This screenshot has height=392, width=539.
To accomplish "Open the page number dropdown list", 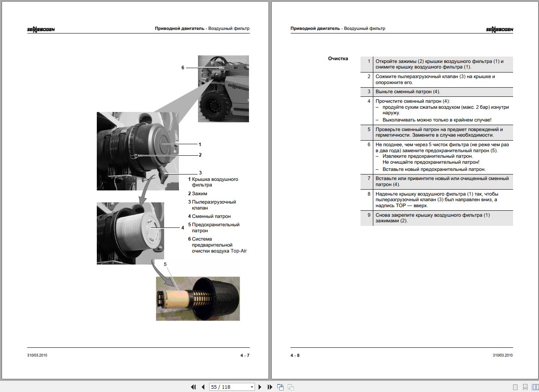I will (x=252, y=387).
